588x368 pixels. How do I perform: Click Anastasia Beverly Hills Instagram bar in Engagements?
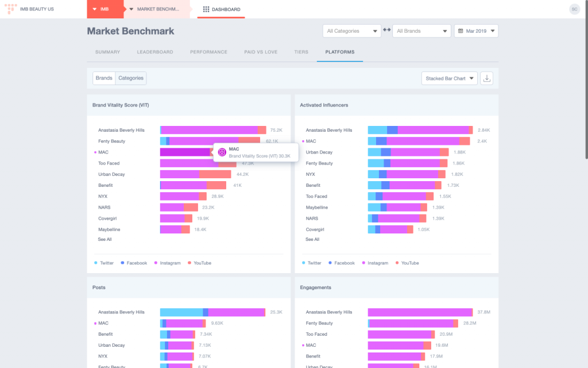420,312
